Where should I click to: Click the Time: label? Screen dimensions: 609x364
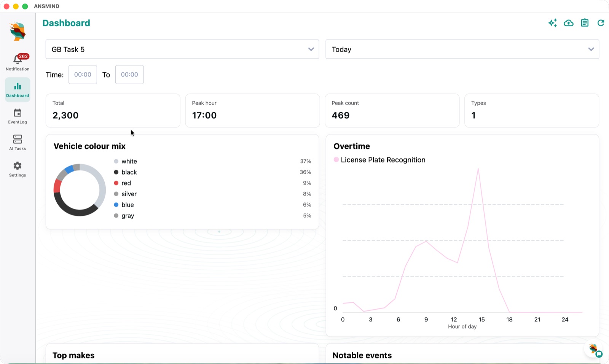pyautogui.click(x=55, y=75)
